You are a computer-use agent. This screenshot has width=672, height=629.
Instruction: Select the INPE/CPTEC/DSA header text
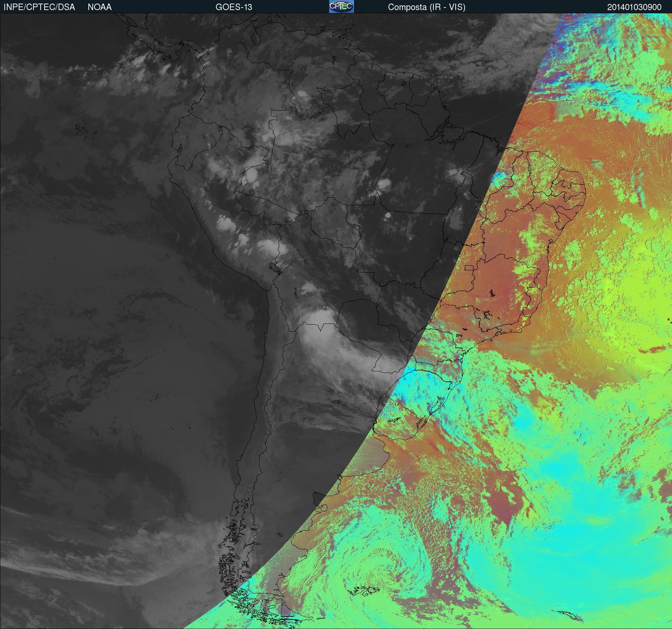(x=39, y=7)
